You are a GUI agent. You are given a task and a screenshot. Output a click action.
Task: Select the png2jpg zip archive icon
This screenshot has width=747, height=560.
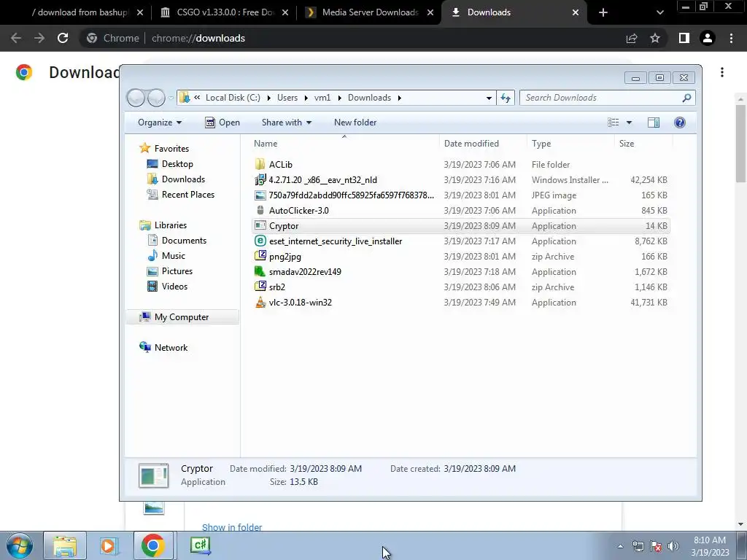(260, 256)
